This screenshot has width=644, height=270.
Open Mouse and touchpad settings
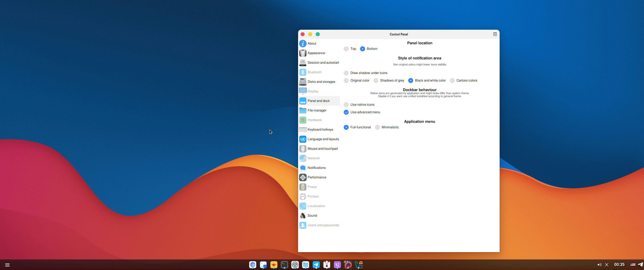(x=322, y=149)
